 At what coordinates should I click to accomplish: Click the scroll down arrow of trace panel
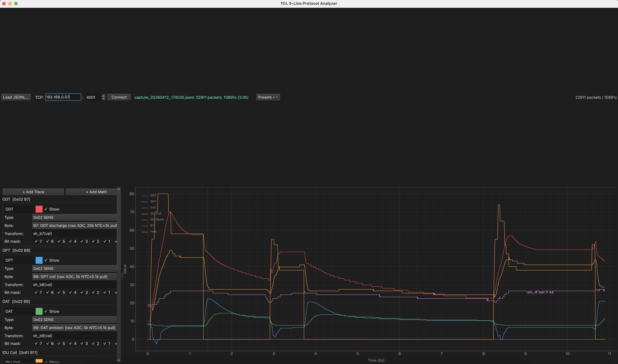tap(119, 360)
